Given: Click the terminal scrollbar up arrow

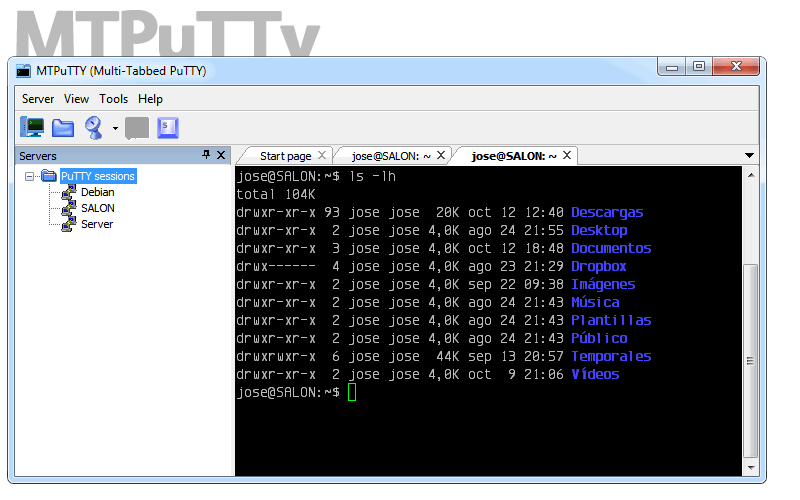Looking at the screenshot, I should 751,175.
